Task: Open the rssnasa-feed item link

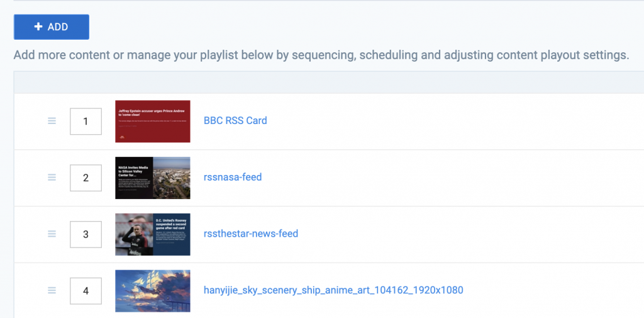Action: coord(233,177)
